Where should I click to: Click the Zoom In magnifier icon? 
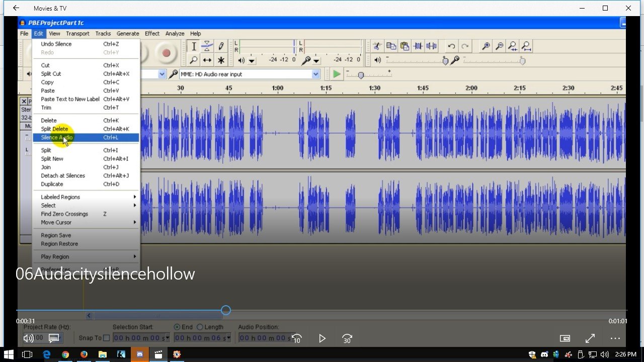click(486, 46)
